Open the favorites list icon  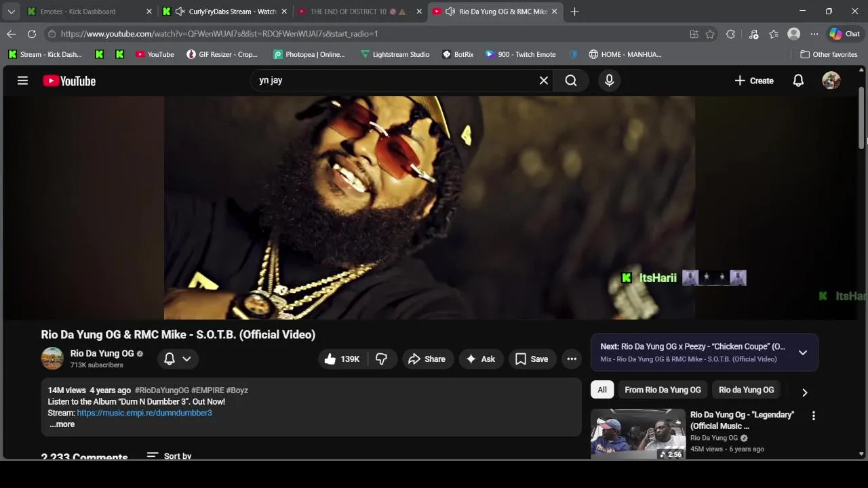774,34
